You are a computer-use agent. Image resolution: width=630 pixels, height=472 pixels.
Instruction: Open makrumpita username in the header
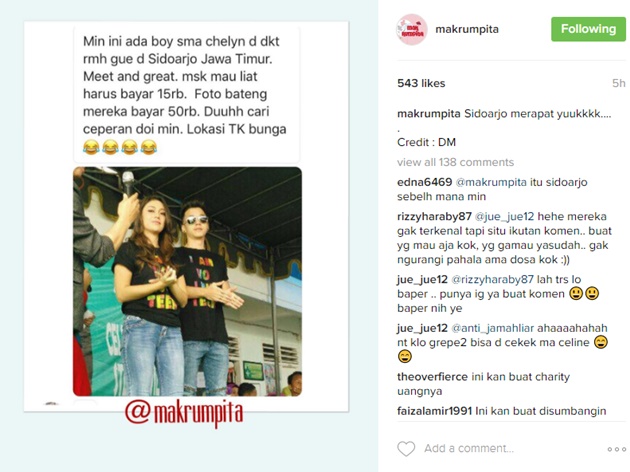coord(467,29)
